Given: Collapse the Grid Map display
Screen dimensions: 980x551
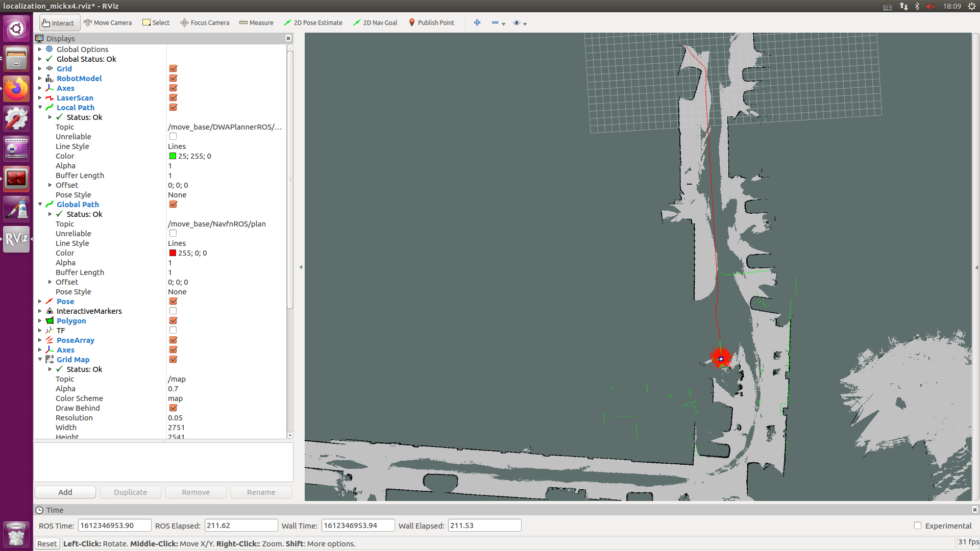Looking at the screenshot, I should (x=40, y=360).
